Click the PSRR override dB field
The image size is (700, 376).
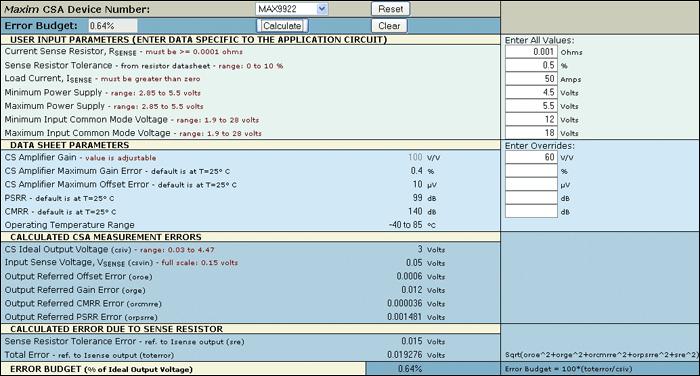click(x=531, y=198)
